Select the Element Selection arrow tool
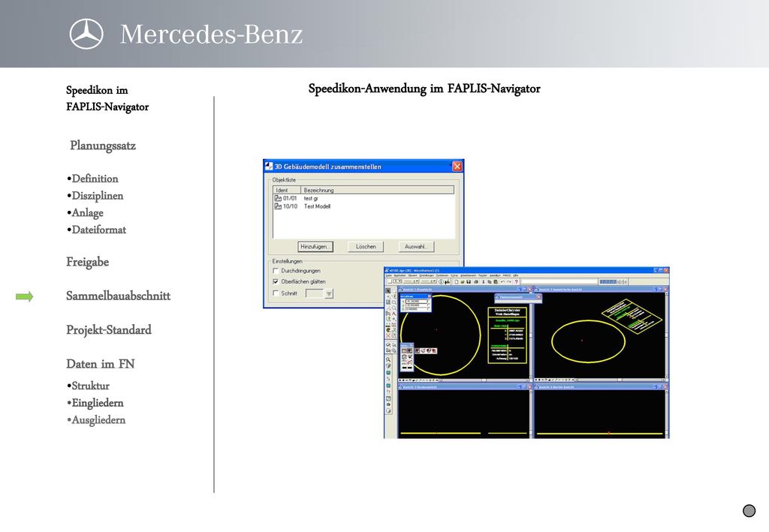 click(x=388, y=290)
